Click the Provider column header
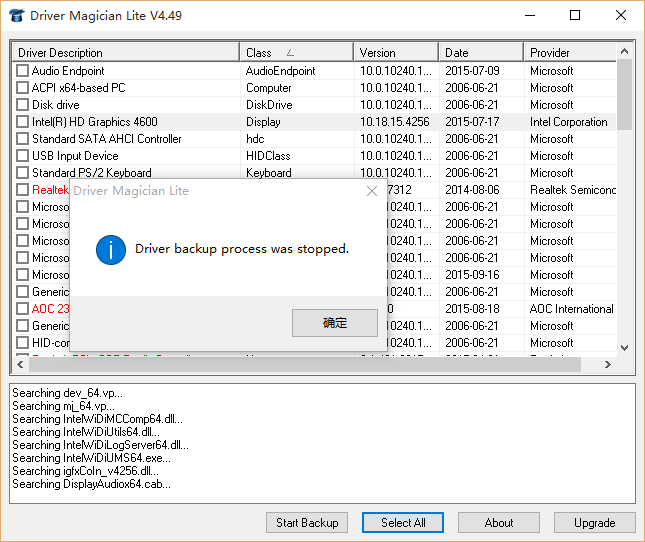 point(568,52)
